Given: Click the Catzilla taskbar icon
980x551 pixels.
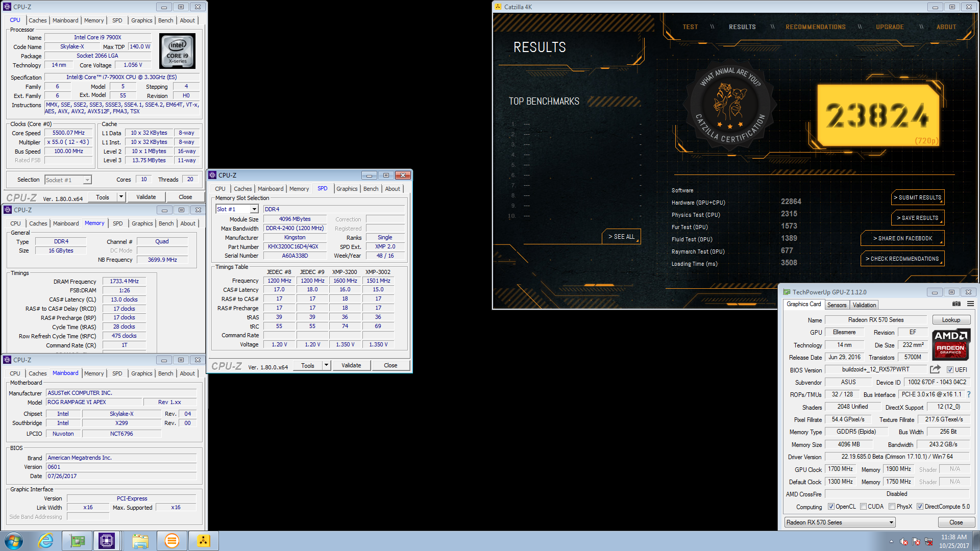Looking at the screenshot, I should (x=203, y=541).
